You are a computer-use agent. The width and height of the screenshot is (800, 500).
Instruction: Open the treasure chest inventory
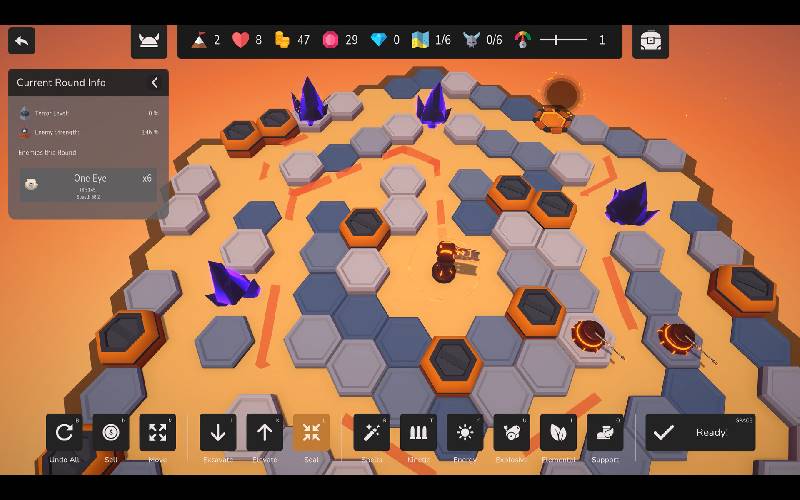coord(650,41)
